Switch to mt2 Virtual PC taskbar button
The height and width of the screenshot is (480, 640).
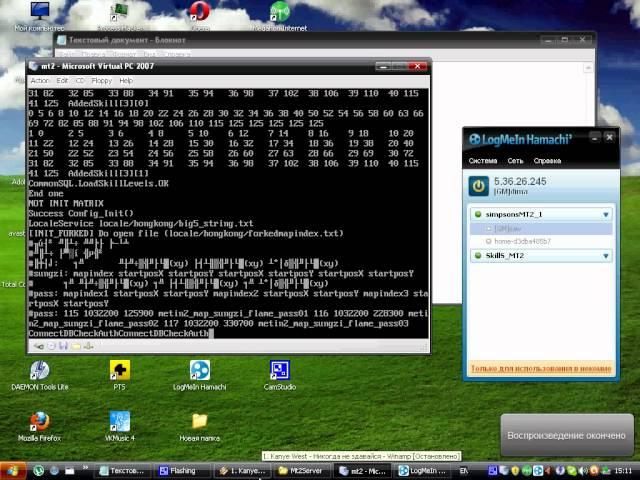click(x=361, y=471)
